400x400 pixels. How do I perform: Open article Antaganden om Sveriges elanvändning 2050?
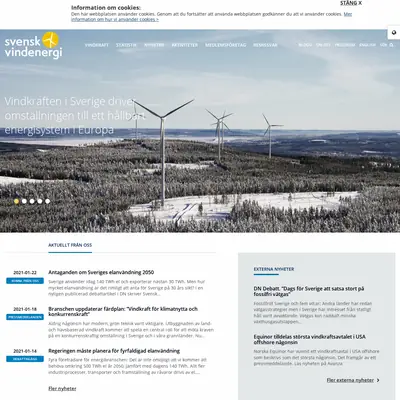coord(101,272)
